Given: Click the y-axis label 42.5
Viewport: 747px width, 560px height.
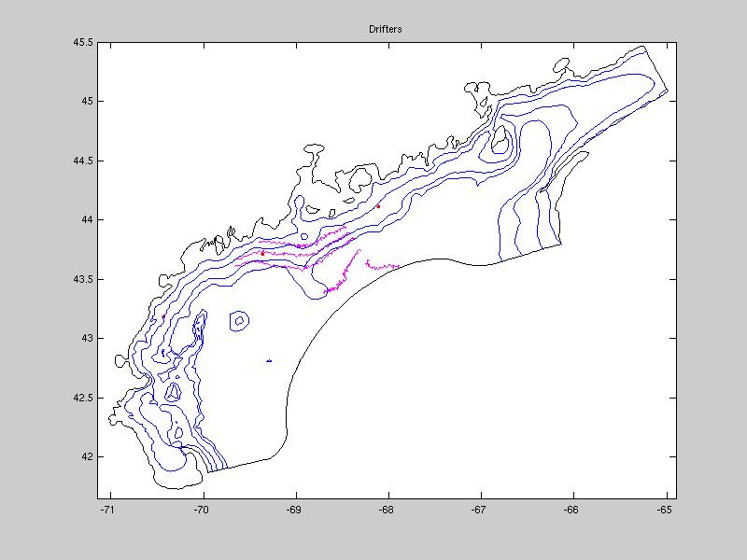Looking at the screenshot, I should [83, 399].
